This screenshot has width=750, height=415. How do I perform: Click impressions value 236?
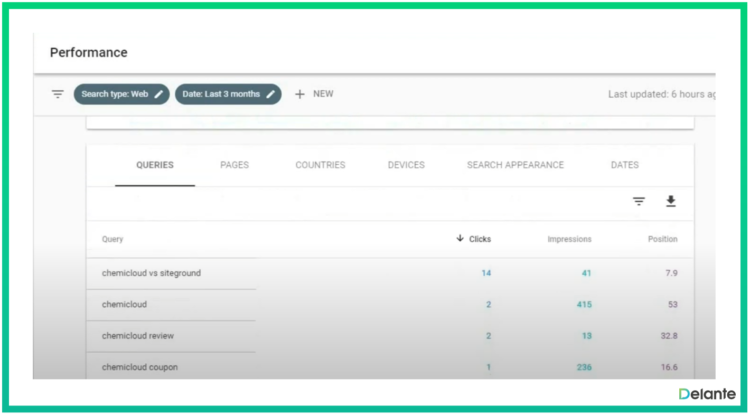tap(584, 367)
